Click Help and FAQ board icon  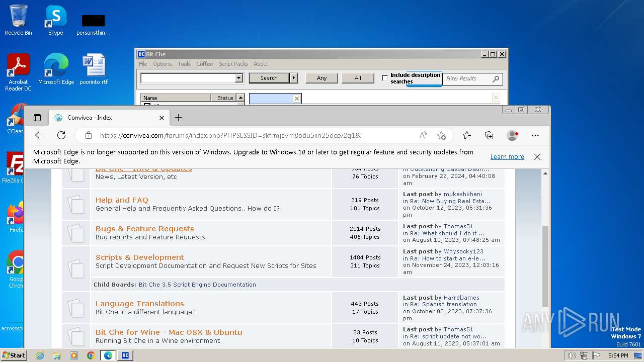click(x=76, y=204)
